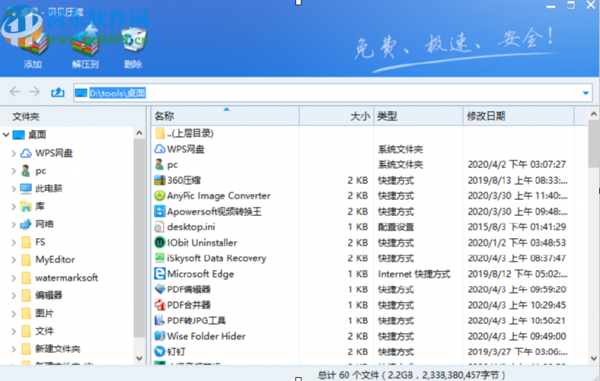Screen dimensions: 600x381
Task: Sort by the 名称 column header
Action: [225, 116]
